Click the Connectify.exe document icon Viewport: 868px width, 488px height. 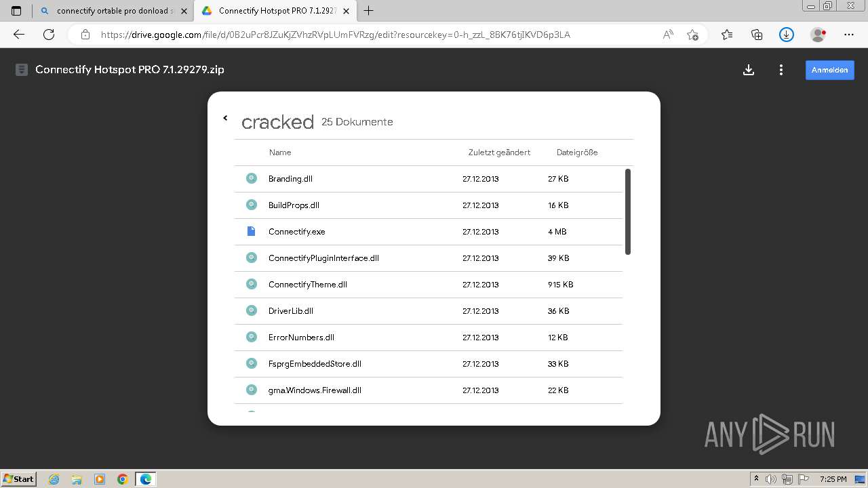tap(252, 231)
